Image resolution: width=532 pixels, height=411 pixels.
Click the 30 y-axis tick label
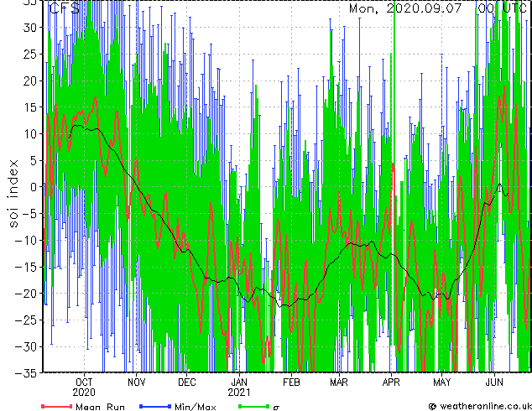[x=29, y=28]
